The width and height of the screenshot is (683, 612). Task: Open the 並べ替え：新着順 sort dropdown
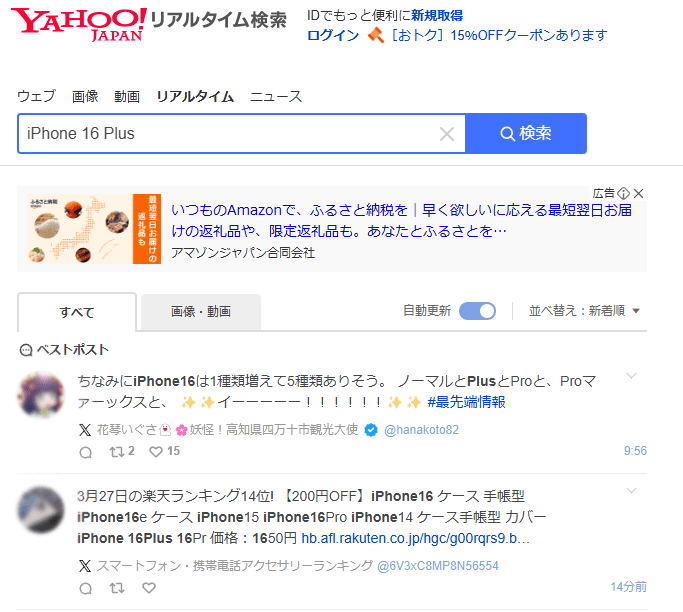tap(584, 311)
